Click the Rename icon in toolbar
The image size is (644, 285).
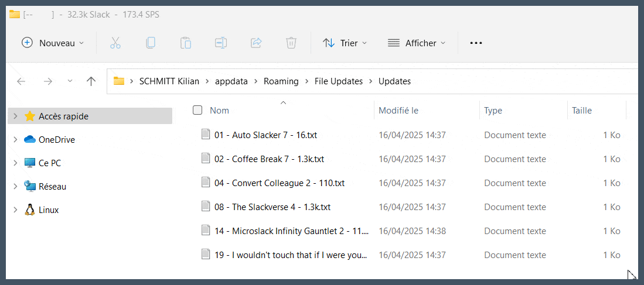[221, 43]
